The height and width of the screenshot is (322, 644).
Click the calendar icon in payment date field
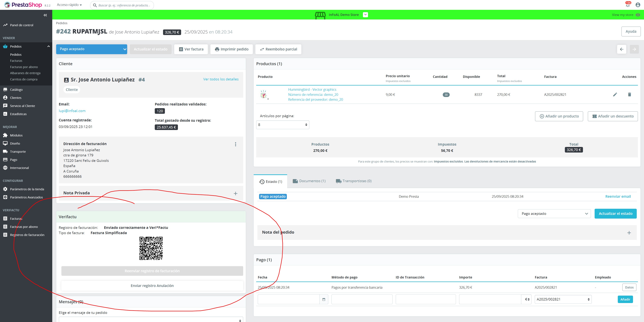[x=324, y=299]
